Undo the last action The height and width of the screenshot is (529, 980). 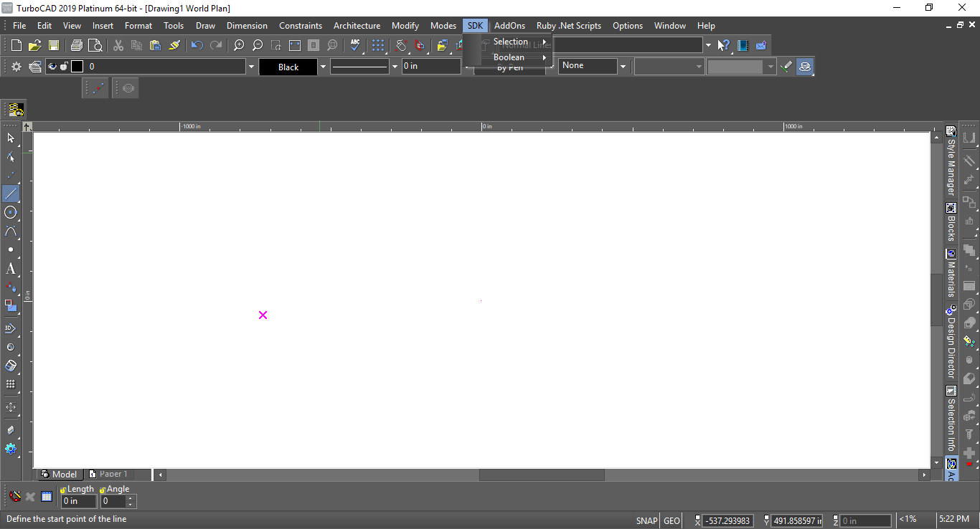tap(197, 45)
